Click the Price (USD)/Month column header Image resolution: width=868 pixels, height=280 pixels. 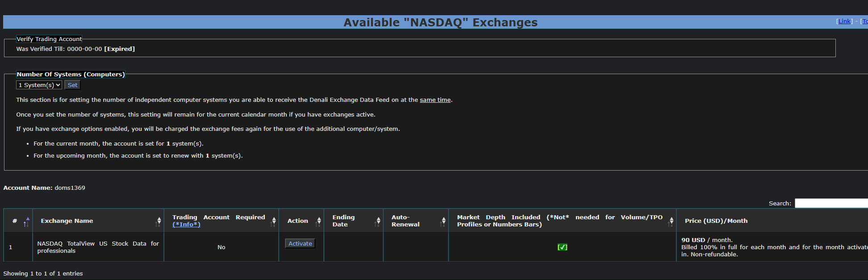click(772, 221)
